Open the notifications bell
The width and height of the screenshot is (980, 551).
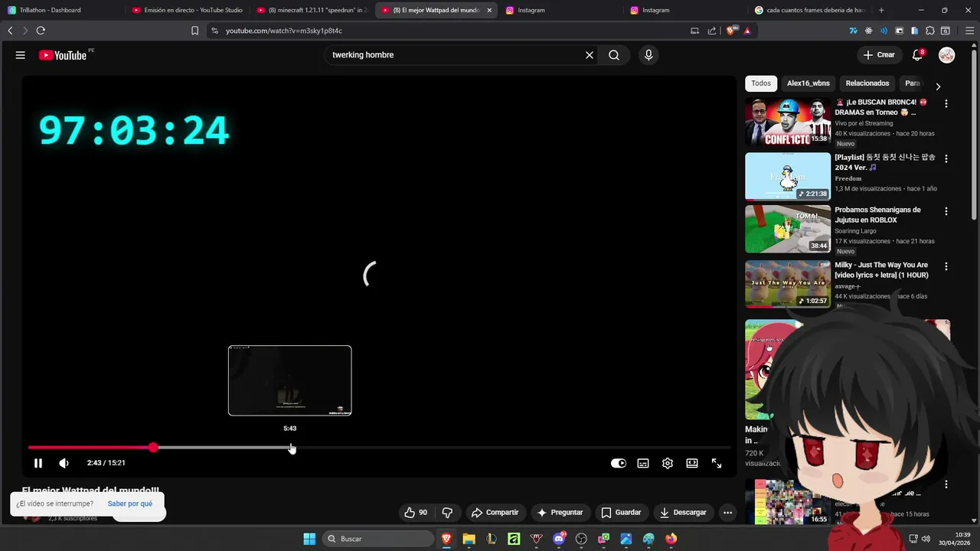pos(917,55)
